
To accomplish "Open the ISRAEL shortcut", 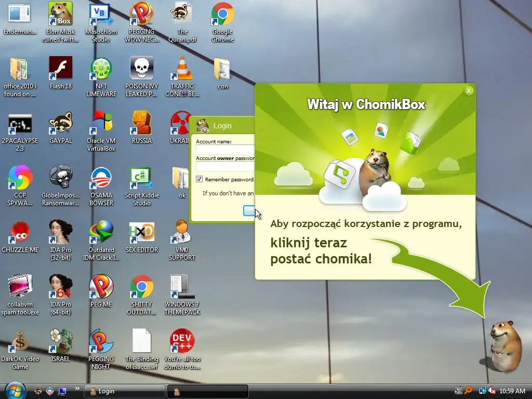I will tap(60, 346).
